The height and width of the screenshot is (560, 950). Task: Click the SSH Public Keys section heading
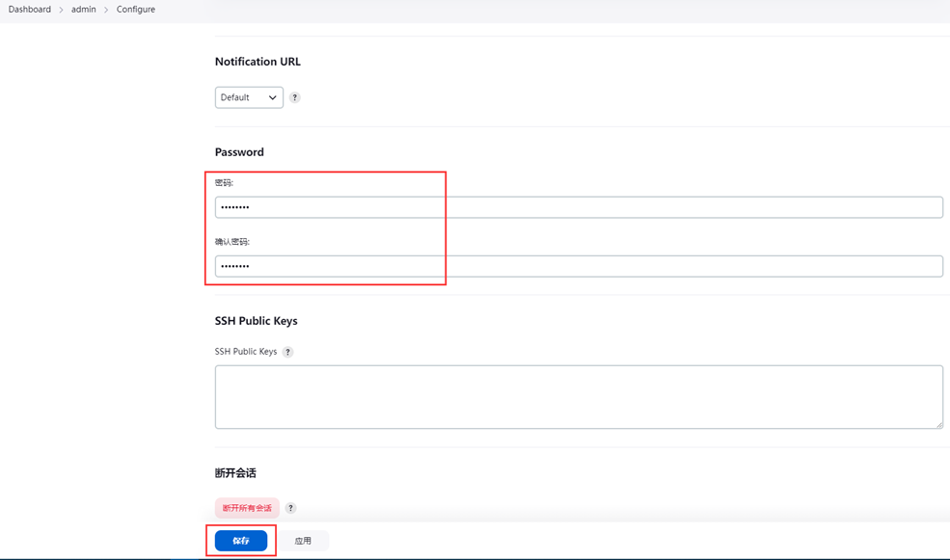click(x=257, y=321)
